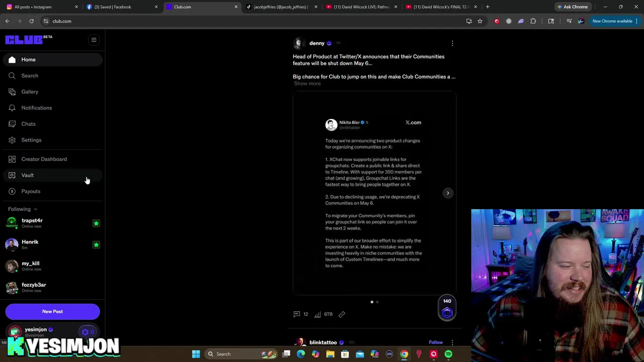Open the Chrome extensions puzzle icon

click(533, 21)
